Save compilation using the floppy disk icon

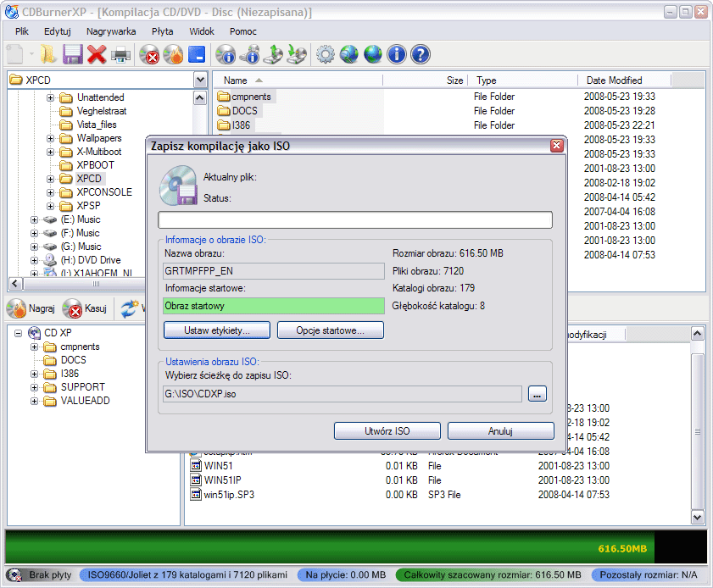pyautogui.click(x=72, y=54)
